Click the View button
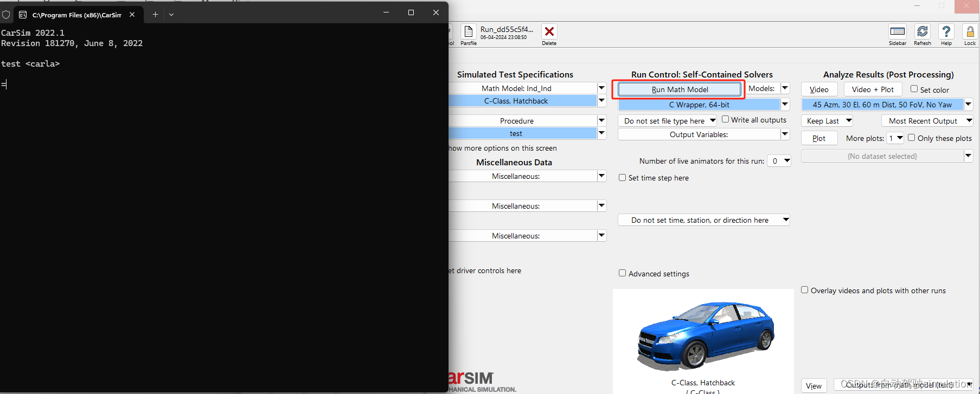 click(814, 386)
